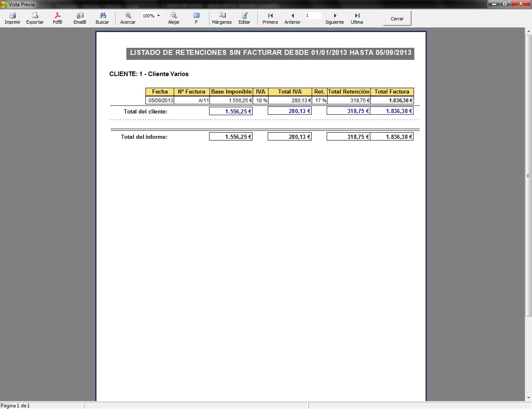Click Total del cliente label
Viewport: 532px width, 409px height.
pos(145,111)
